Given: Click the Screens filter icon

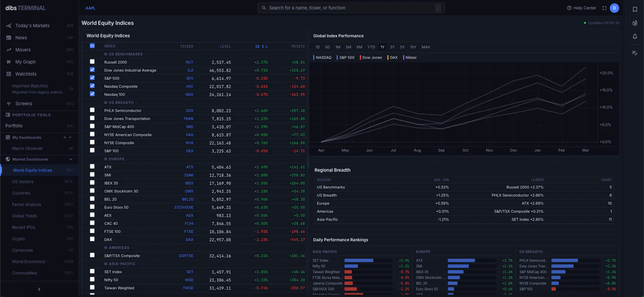Looking at the screenshot, I should pyautogui.click(x=9, y=103).
